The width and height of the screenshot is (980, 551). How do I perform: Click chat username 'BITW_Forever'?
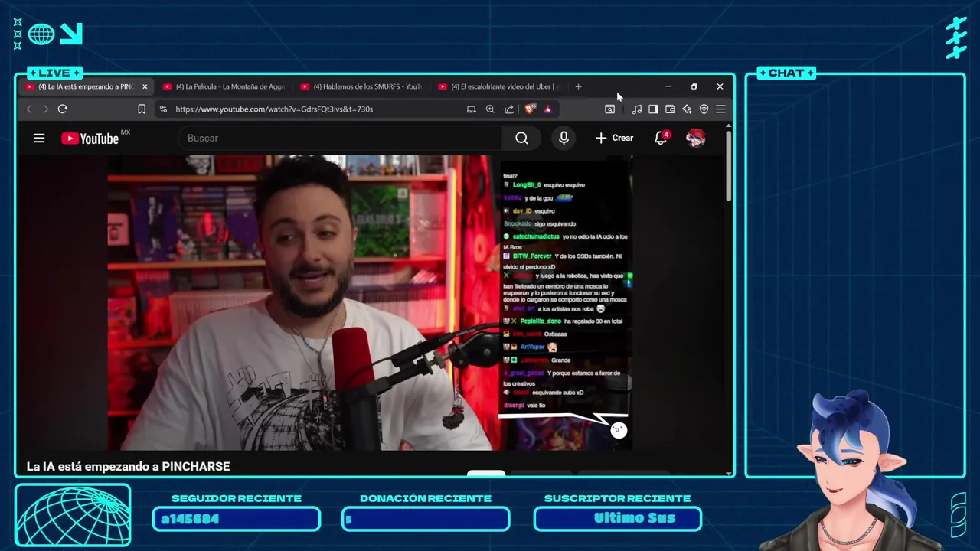(x=532, y=256)
